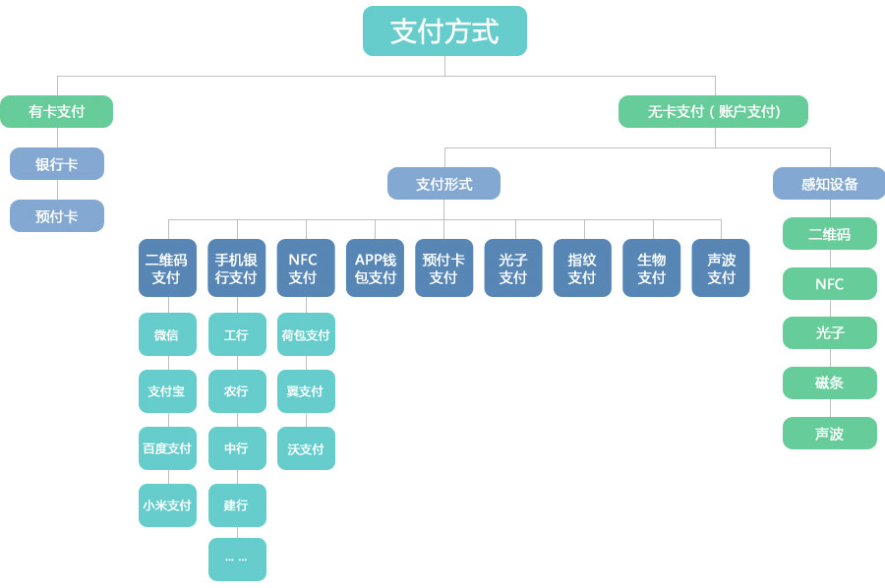885x588 pixels.
Task: Click the ellipsis box below 建行
Action: pyautogui.click(x=237, y=559)
